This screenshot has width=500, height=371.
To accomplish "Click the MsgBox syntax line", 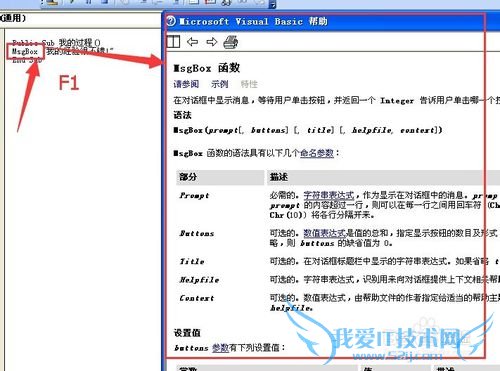I will (308, 130).
